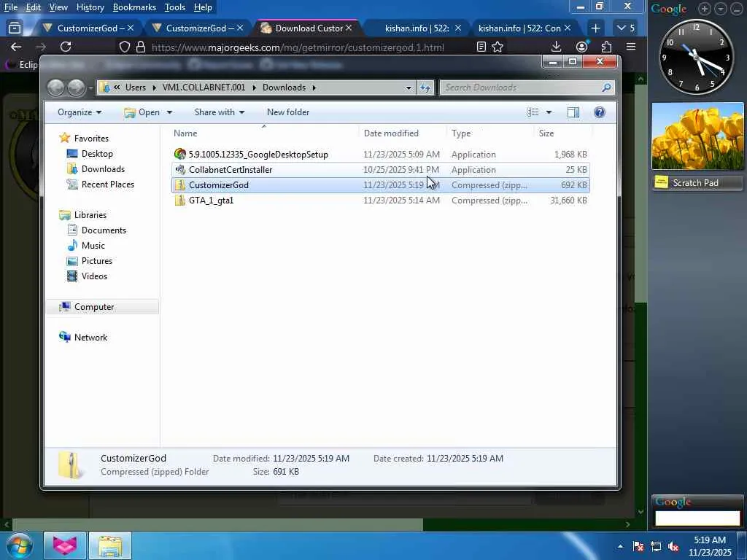Switch to the Download Custor browser tab
Image resolution: width=747 pixels, height=560 pixels.
(307, 28)
